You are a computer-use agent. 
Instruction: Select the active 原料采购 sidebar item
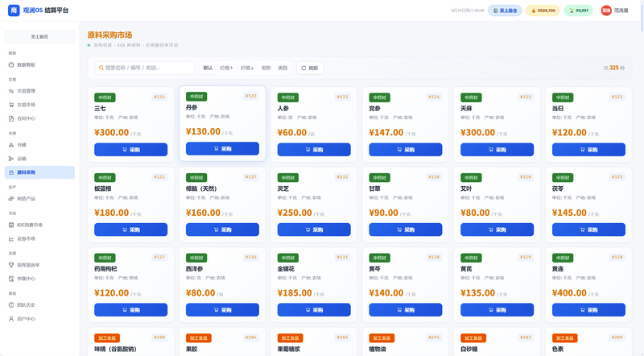39,172
